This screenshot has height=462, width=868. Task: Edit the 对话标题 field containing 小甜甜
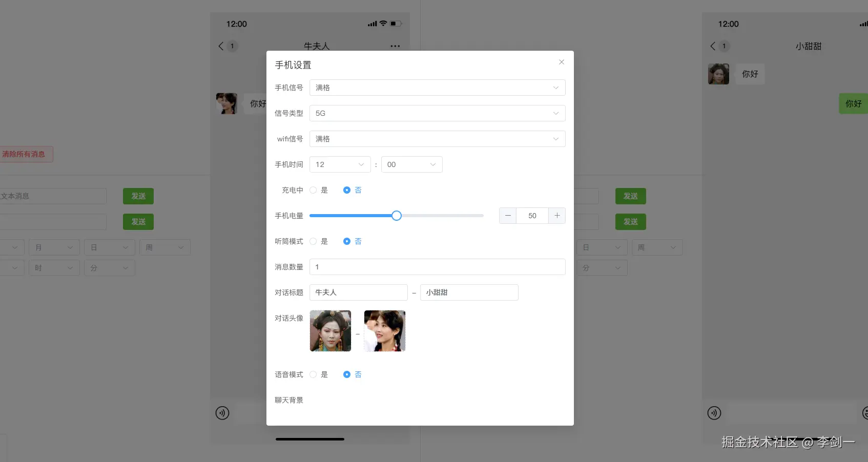point(469,292)
